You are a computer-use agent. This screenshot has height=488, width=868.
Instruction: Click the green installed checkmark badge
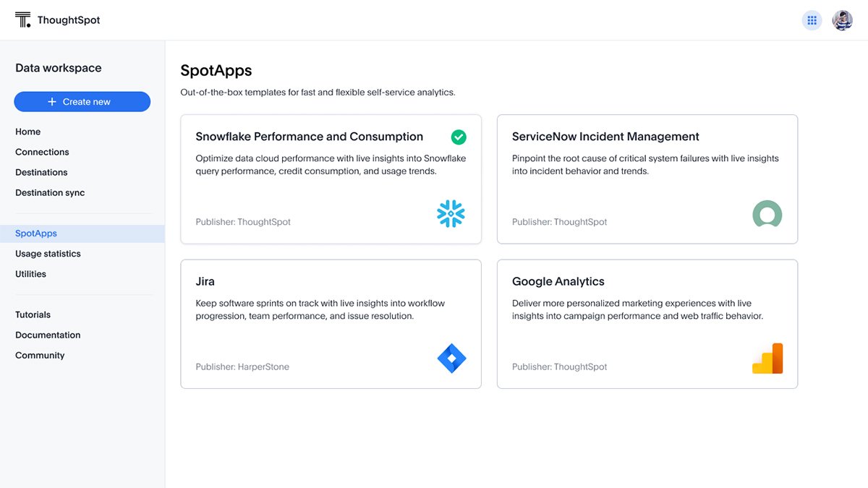click(459, 137)
